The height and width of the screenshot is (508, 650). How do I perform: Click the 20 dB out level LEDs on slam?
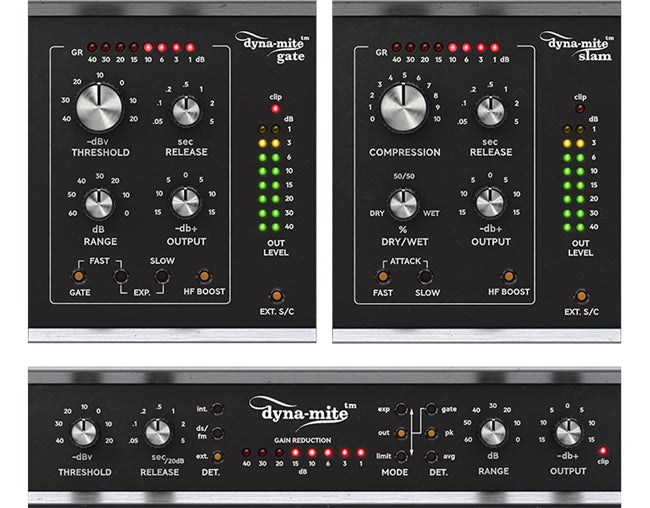pos(573,199)
